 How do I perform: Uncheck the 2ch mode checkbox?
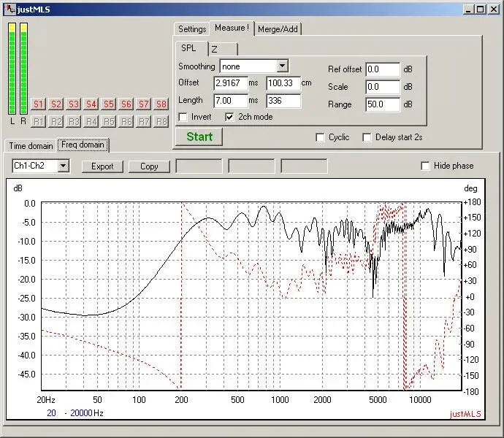click(229, 117)
